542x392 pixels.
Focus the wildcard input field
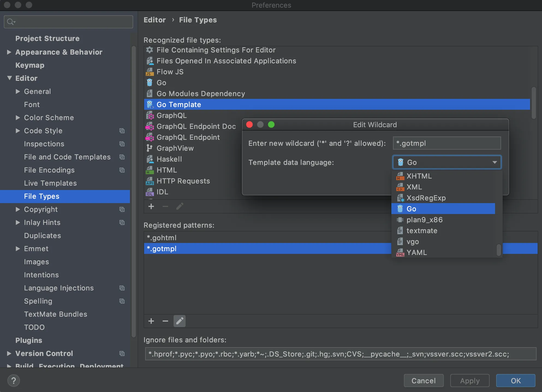[447, 143]
